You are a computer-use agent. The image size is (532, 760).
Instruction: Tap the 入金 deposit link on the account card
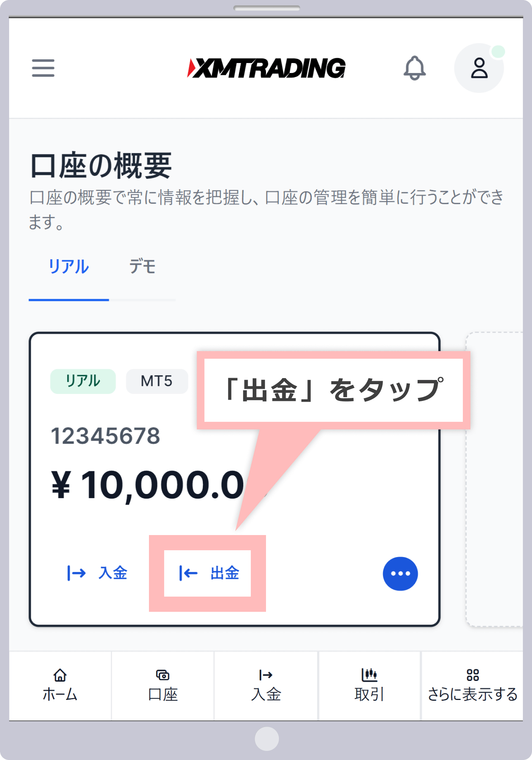pyautogui.click(x=98, y=574)
